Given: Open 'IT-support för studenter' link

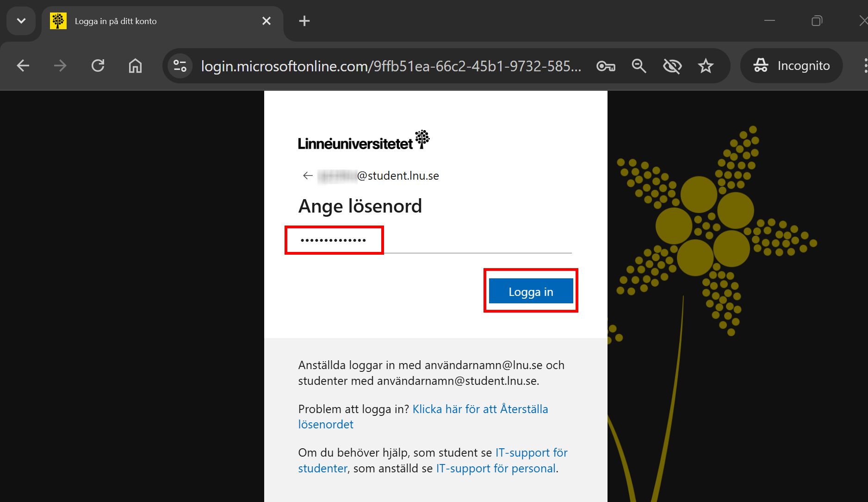Looking at the screenshot, I should 433,460.
